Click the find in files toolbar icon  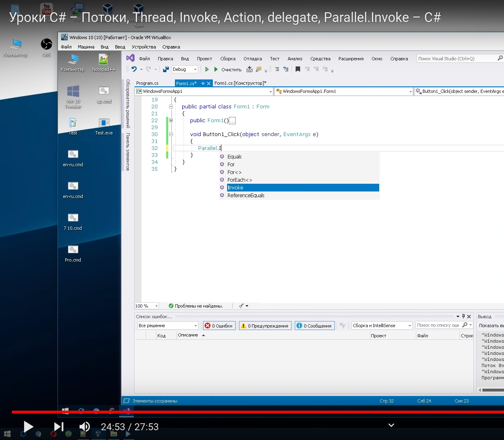click(259, 69)
